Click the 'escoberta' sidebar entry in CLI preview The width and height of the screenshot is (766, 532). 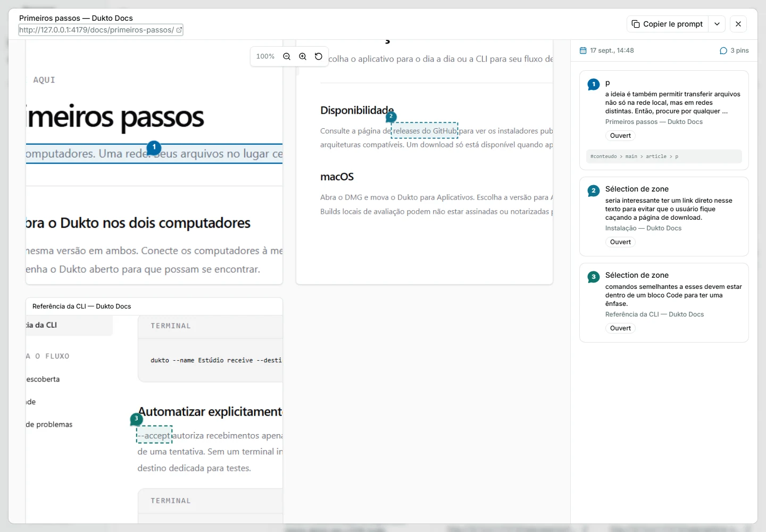[43, 379]
